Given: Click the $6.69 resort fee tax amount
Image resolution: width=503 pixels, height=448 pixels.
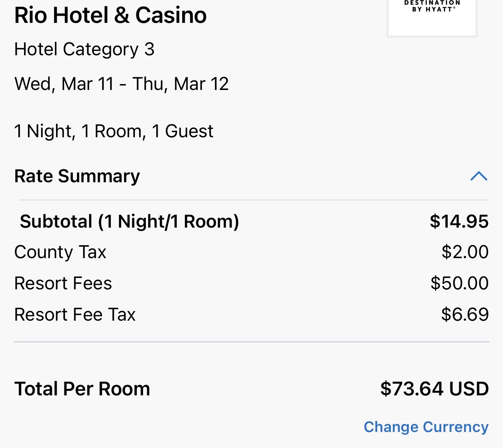Looking at the screenshot, I should pyautogui.click(x=465, y=315).
